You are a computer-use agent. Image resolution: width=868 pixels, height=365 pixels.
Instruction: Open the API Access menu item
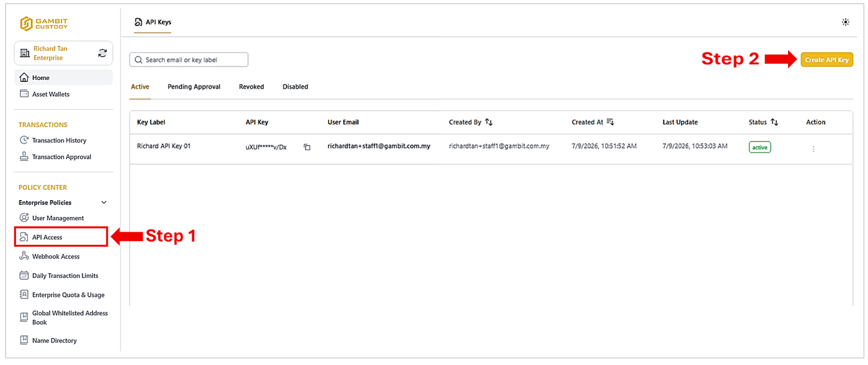[x=61, y=237]
